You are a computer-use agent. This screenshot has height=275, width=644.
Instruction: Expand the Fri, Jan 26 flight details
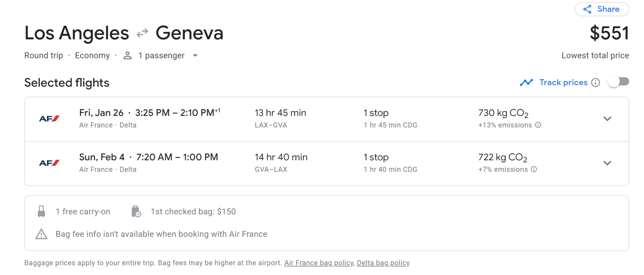pyautogui.click(x=607, y=119)
